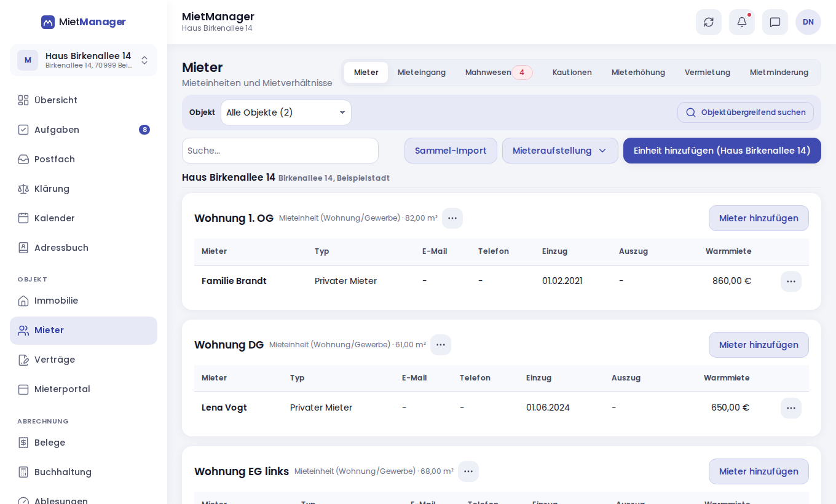Open Verträge in sidebar

[84, 360]
